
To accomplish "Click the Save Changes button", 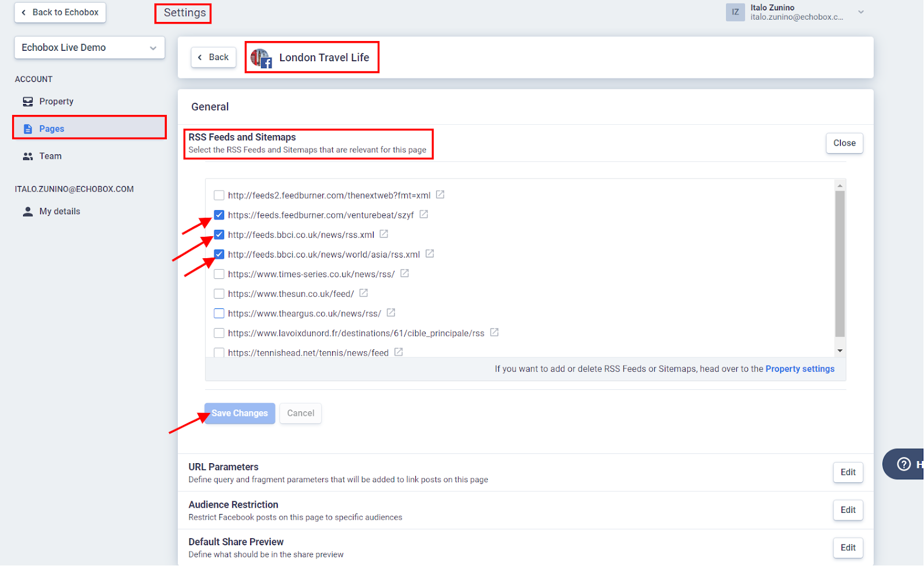I will click(x=240, y=414).
